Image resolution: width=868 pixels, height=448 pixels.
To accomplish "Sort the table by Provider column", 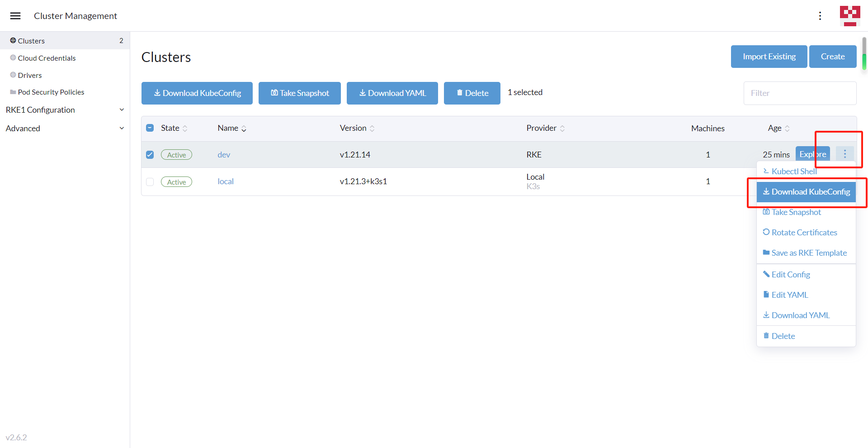I will tap(546, 128).
